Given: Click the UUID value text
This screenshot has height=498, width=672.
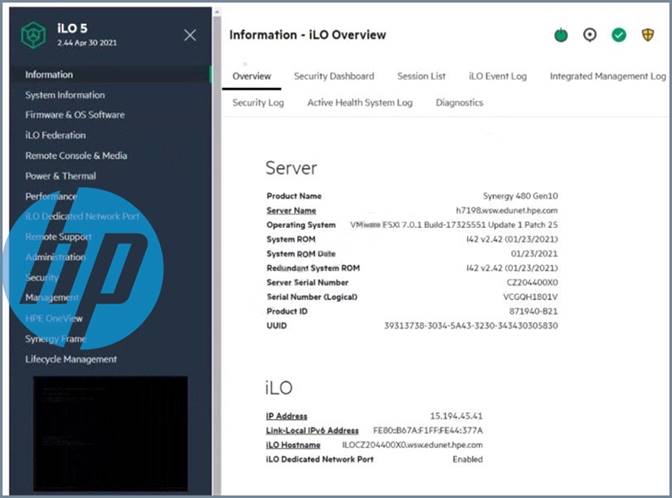Looking at the screenshot, I should pyautogui.click(x=471, y=326).
